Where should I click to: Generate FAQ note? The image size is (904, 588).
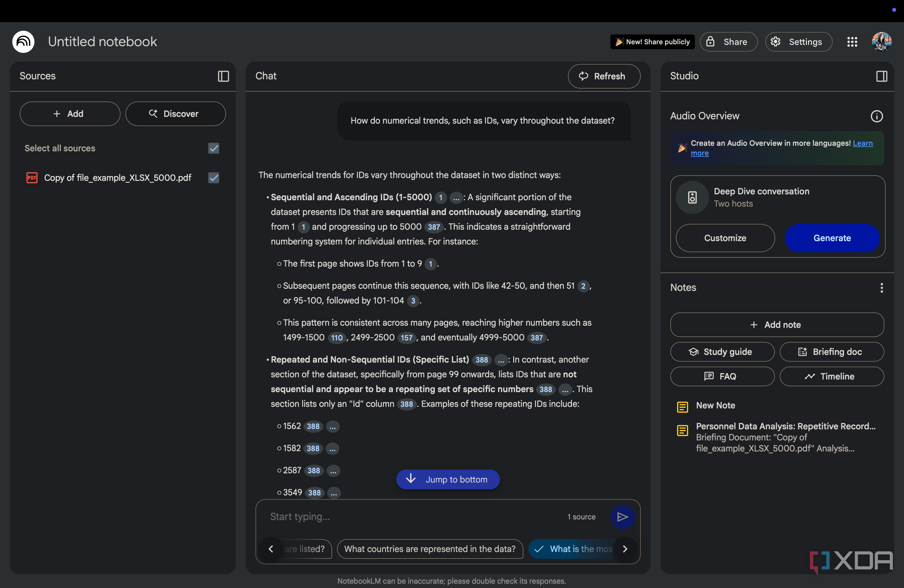[722, 376]
